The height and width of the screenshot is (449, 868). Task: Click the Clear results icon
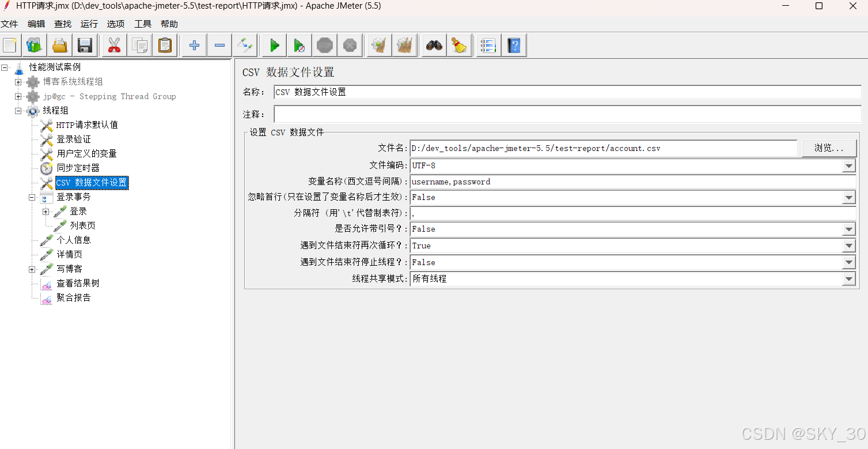[379, 45]
